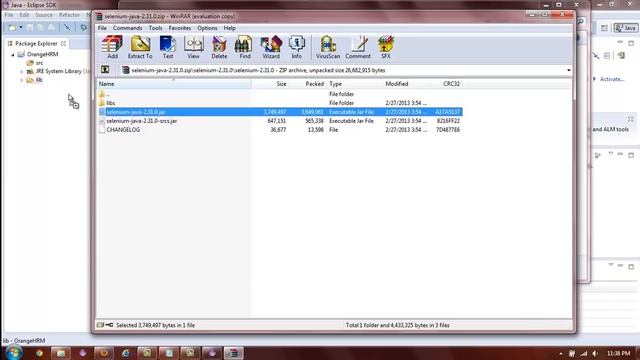Screen dimensions: 640x360
Task: Click the View file icon
Action: tap(193, 47)
